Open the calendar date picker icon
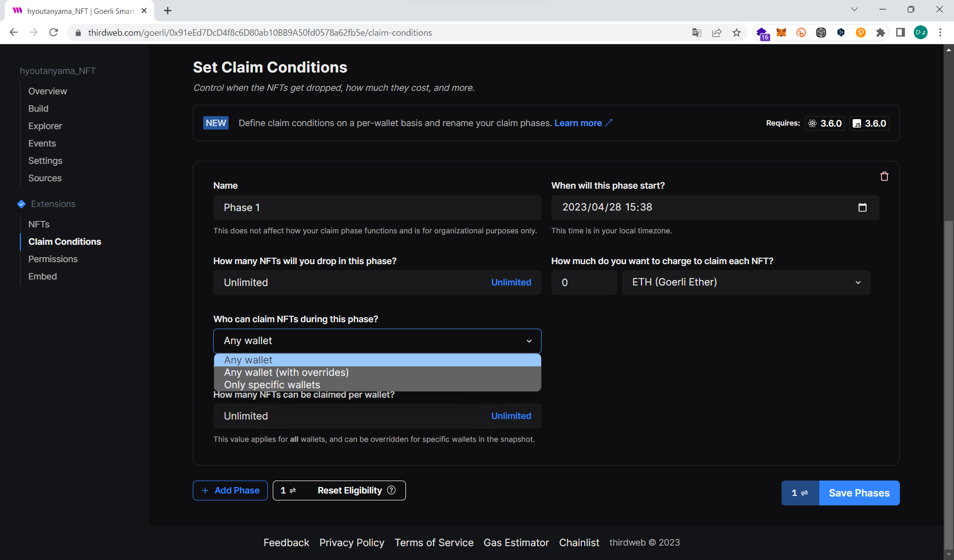 (x=862, y=208)
